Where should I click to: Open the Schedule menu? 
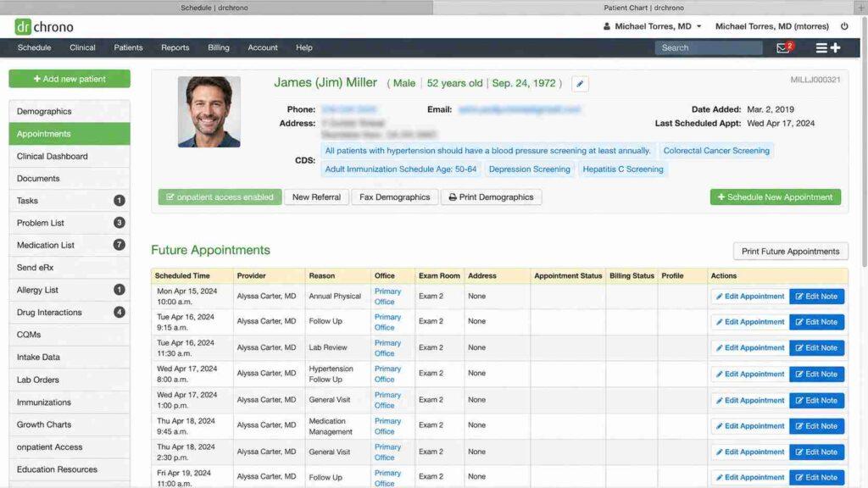tap(34, 47)
